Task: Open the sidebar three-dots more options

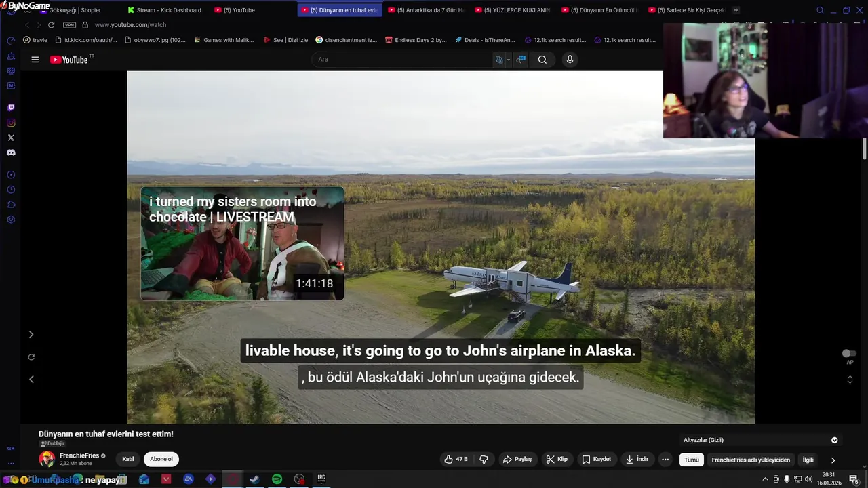Action: (11, 464)
